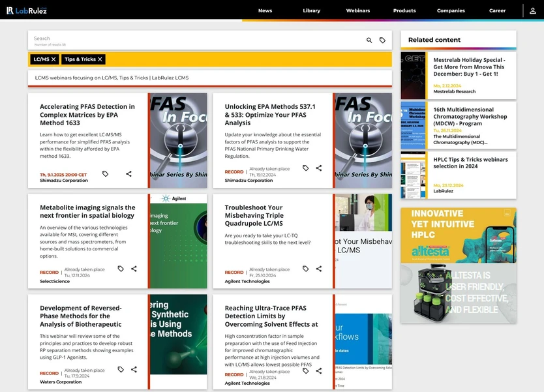Click RECORD label on Troubleshoot Triple Quadrupole card
The image size is (544, 392).
click(x=234, y=273)
